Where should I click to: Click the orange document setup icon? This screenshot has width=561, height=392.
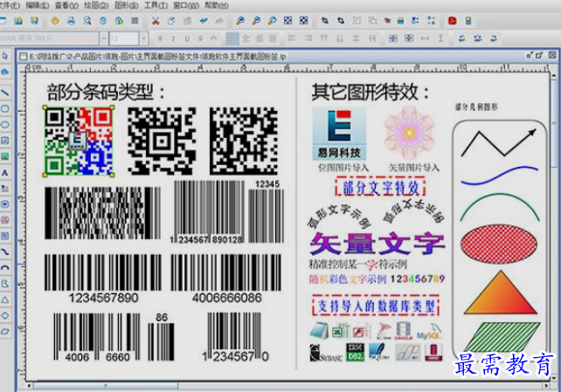pyautogui.click(x=55, y=21)
